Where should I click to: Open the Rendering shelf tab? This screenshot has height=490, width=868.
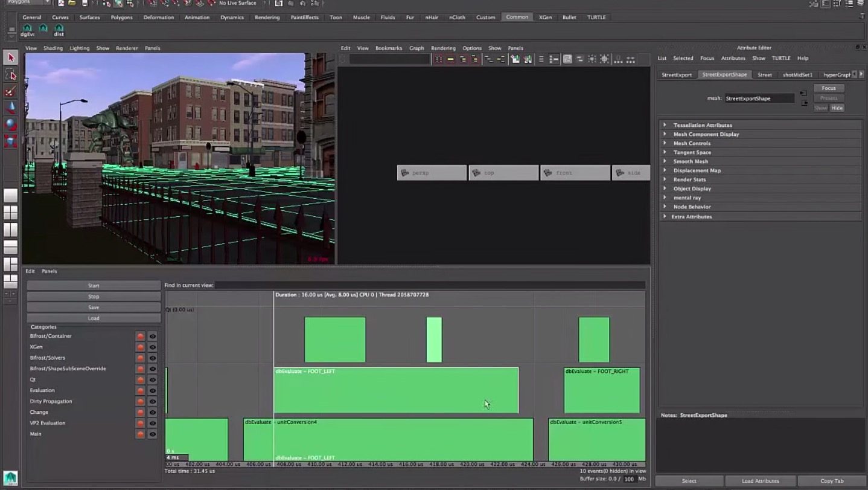click(267, 18)
